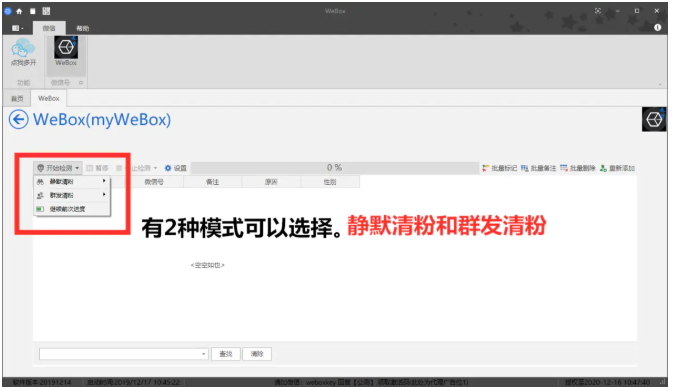
Task: Choose 群发清粉 from the dropdown menu
Action: [x=72, y=196]
